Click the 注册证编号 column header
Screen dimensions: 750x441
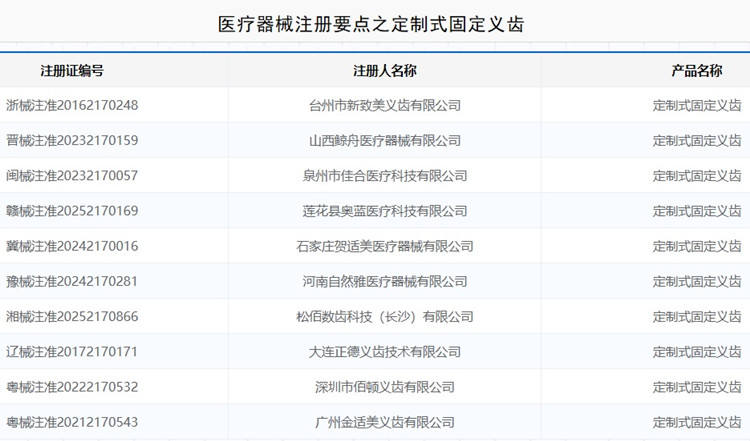coord(72,71)
